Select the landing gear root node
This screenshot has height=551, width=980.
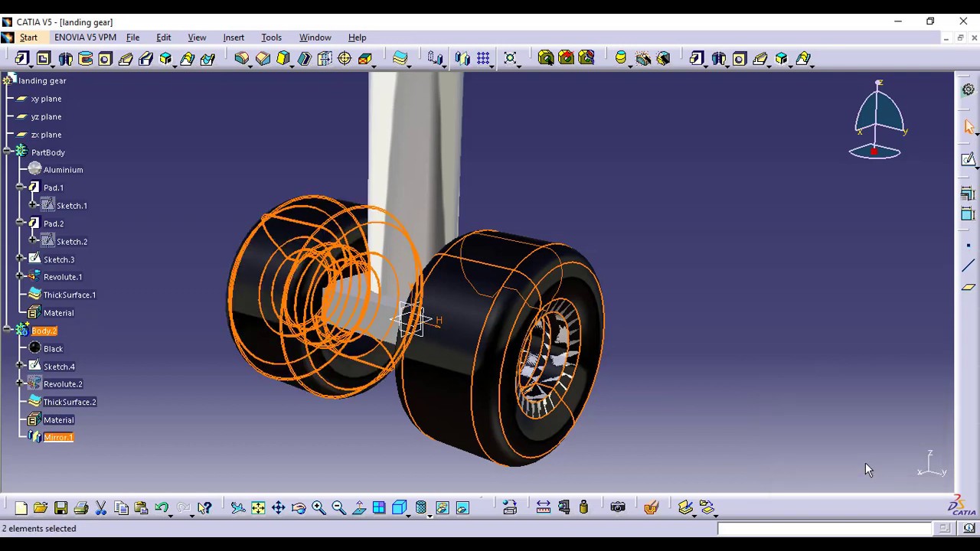coord(42,80)
